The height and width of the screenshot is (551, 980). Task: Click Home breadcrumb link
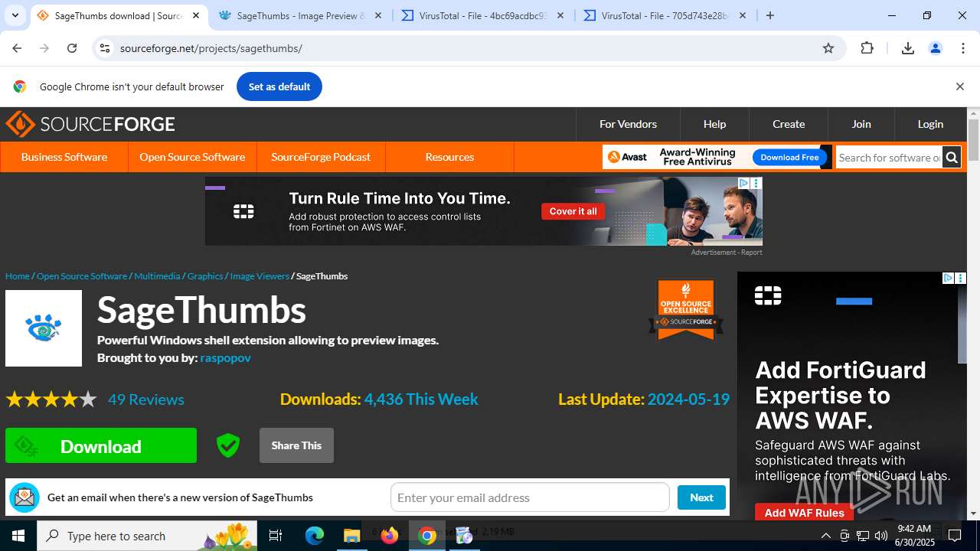pos(17,276)
